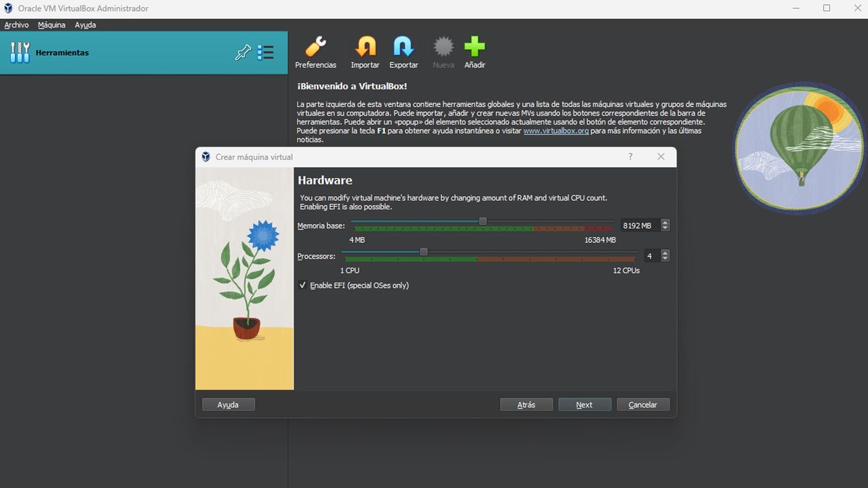Click the Next button in the wizard
The width and height of the screenshot is (868, 488).
click(x=584, y=404)
